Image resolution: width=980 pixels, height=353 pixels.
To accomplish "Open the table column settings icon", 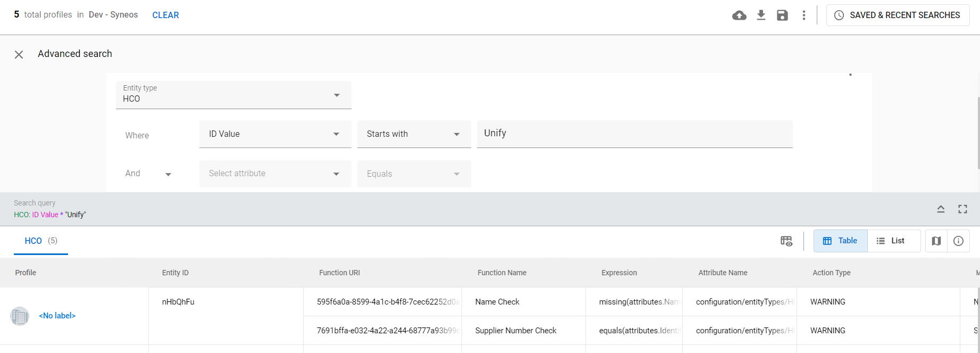I will point(786,241).
